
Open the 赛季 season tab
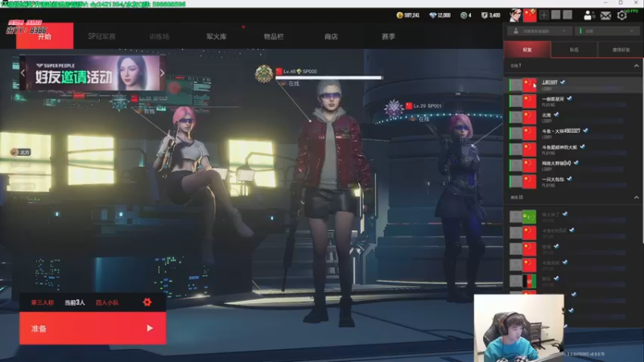(x=388, y=36)
